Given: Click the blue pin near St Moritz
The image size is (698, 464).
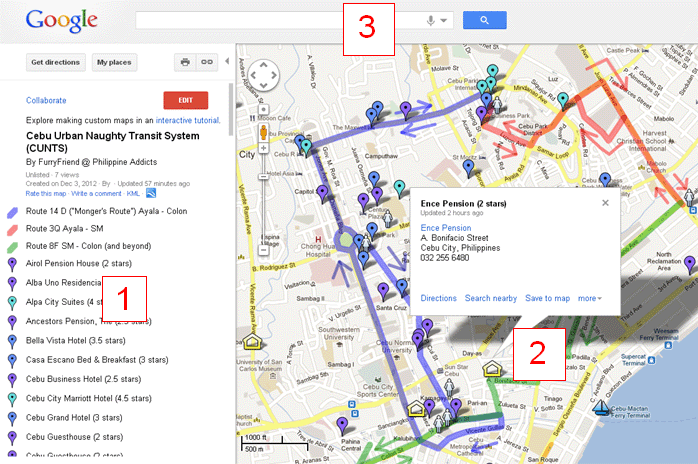Looking at the screenshot, I should (x=468, y=168).
